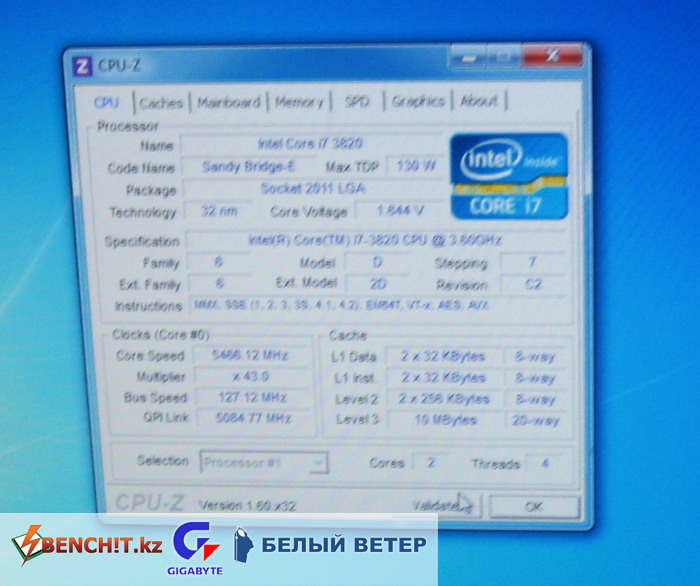Open the Memory tab
This screenshot has width=700, height=586.
coord(299,102)
